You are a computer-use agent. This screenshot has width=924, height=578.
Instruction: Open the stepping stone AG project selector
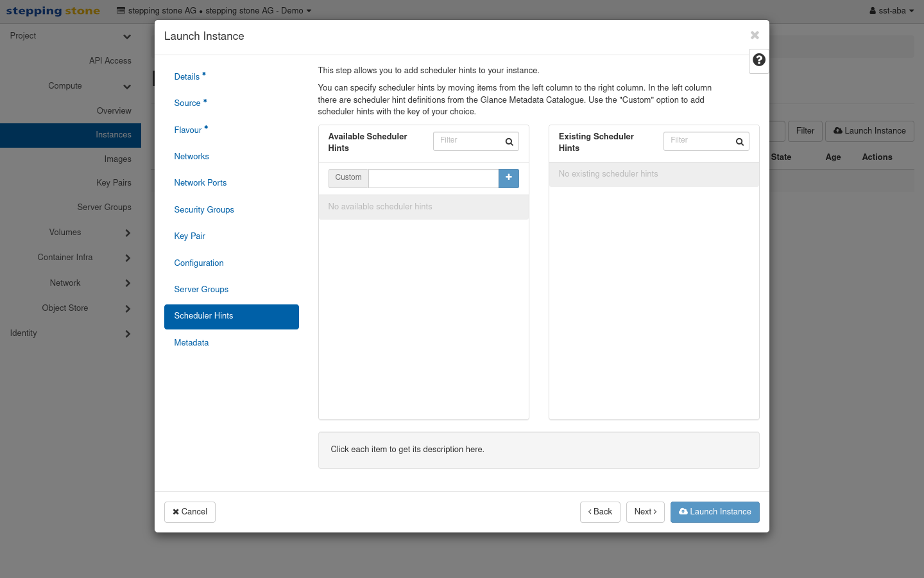click(214, 11)
